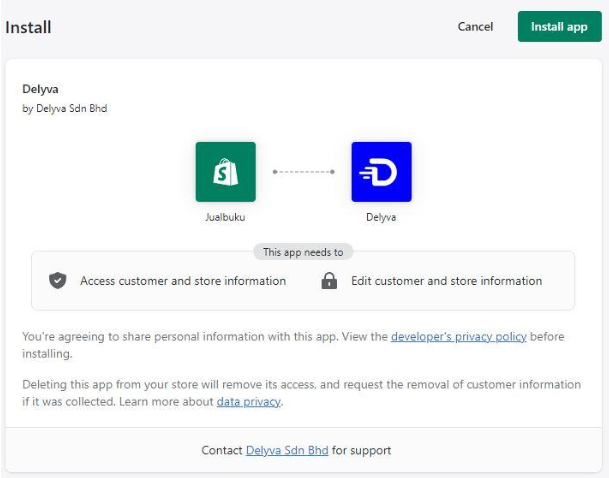
Task: Click the 'by Delyva Sdn Bhd' developer text
Action: pos(64,108)
